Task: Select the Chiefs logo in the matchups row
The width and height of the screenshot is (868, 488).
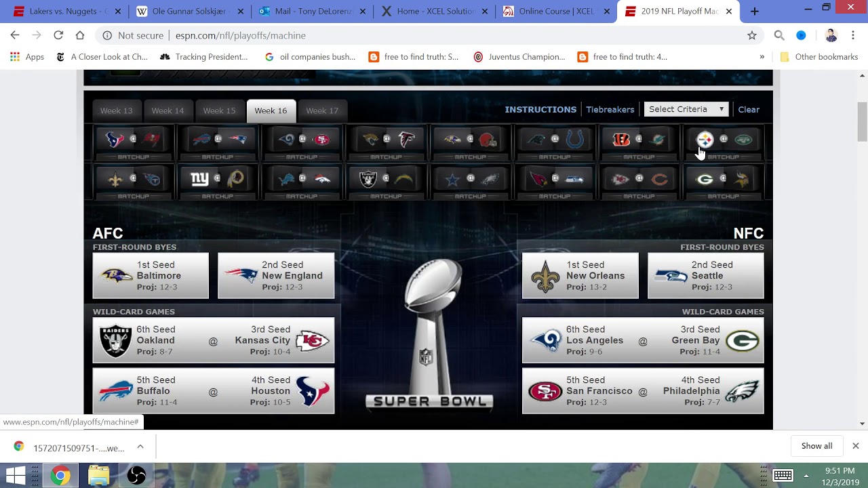Action: pyautogui.click(x=623, y=179)
